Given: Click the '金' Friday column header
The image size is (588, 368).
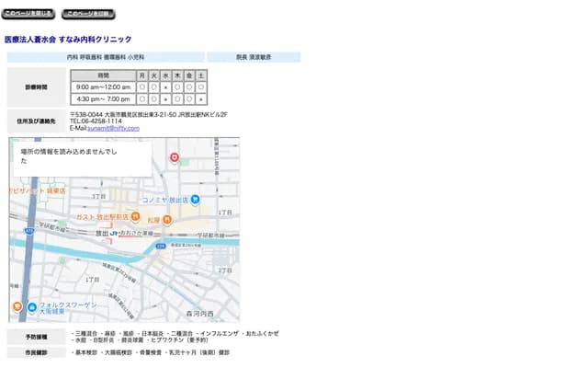Looking at the screenshot, I should (189, 75).
